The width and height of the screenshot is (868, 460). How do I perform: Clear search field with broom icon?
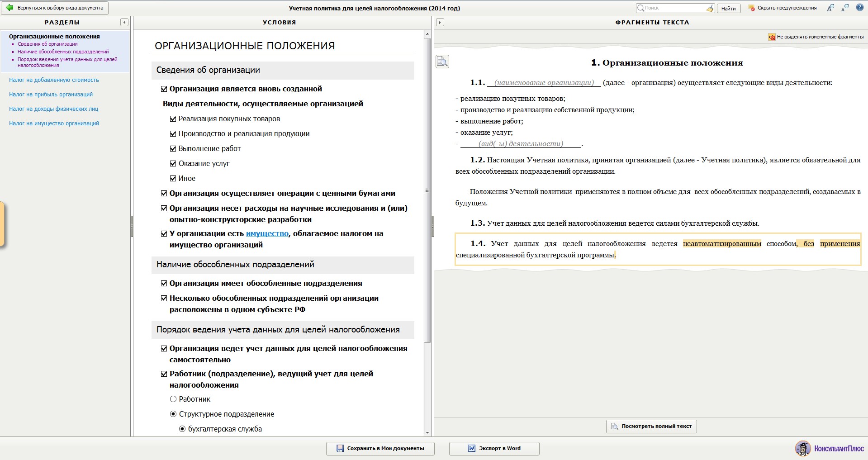click(710, 8)
